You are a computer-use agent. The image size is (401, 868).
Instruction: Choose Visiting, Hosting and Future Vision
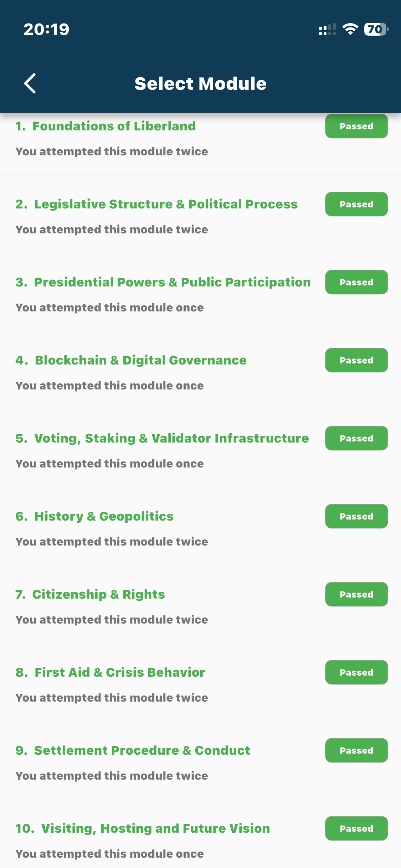[155, 828]
